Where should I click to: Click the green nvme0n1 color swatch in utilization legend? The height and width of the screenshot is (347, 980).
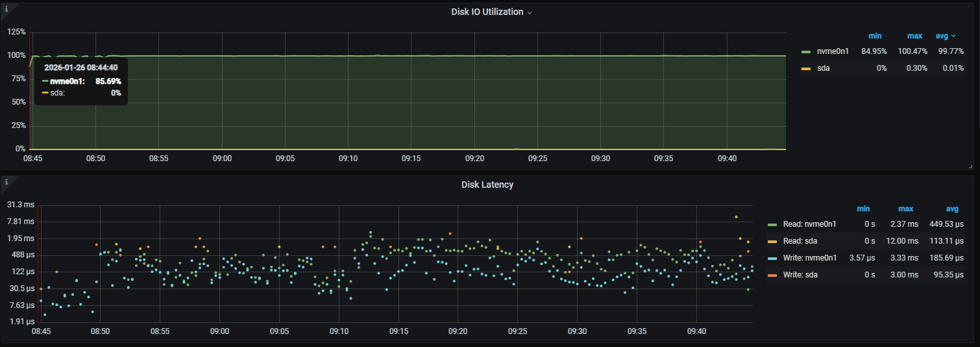pos(806,51)
